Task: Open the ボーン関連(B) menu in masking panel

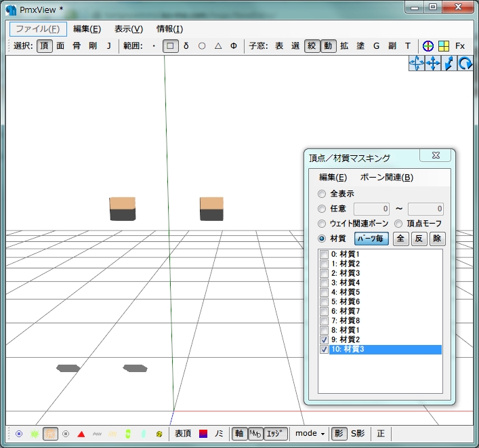Action: (387, 178)
